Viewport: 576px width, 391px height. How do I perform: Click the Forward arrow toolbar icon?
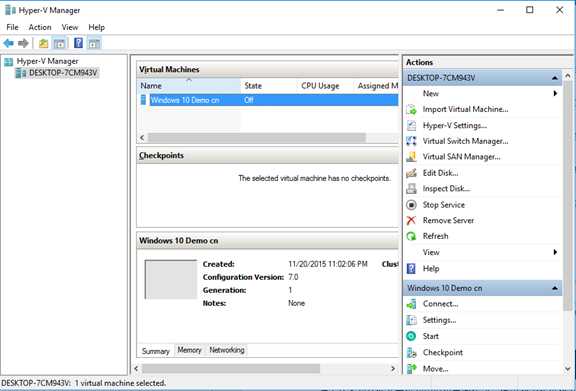(23, 43)
